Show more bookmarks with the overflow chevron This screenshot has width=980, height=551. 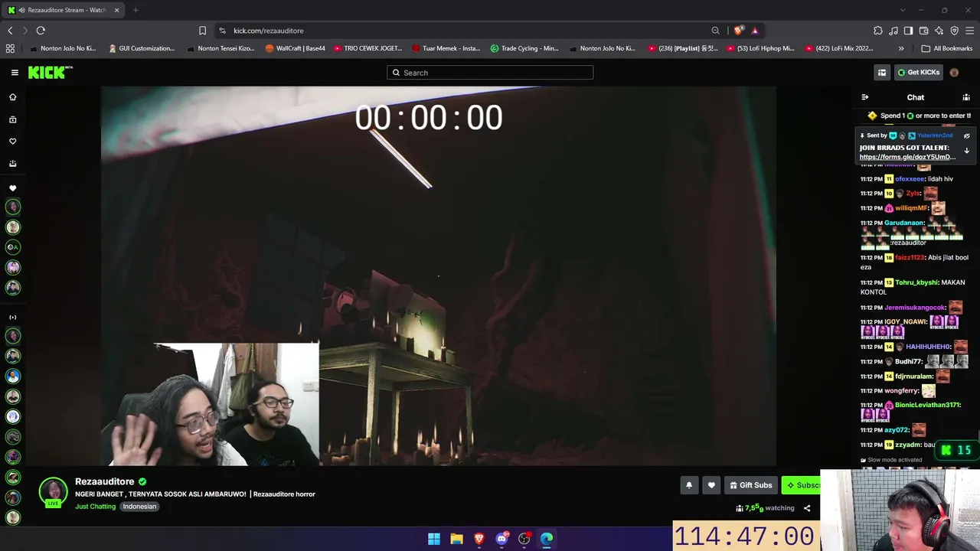(x=901, y=48)
